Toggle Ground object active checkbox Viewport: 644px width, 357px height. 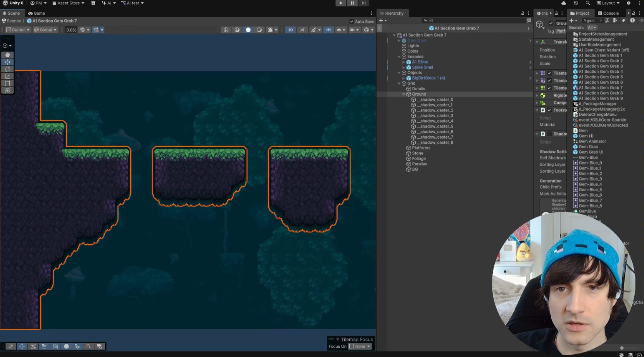pos(551,23)
